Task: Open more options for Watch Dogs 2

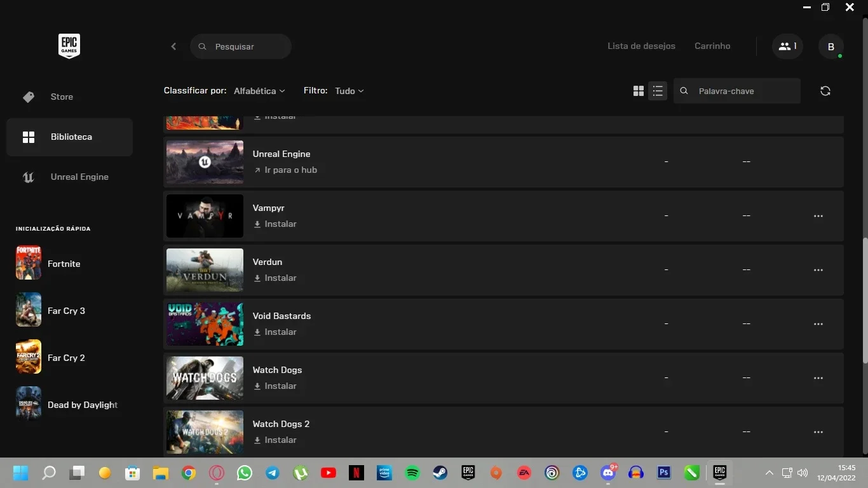Action: pos(818,432)
